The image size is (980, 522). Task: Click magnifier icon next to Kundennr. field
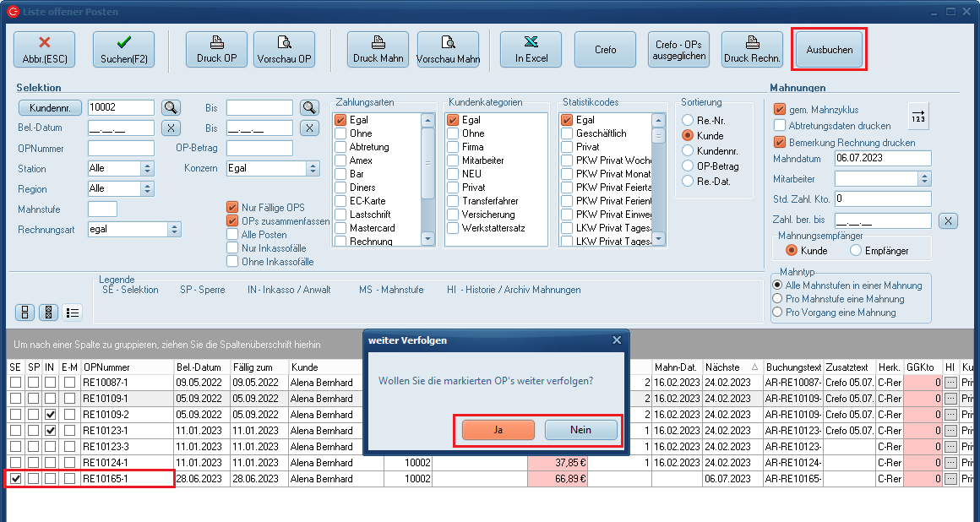pos(171,107)
